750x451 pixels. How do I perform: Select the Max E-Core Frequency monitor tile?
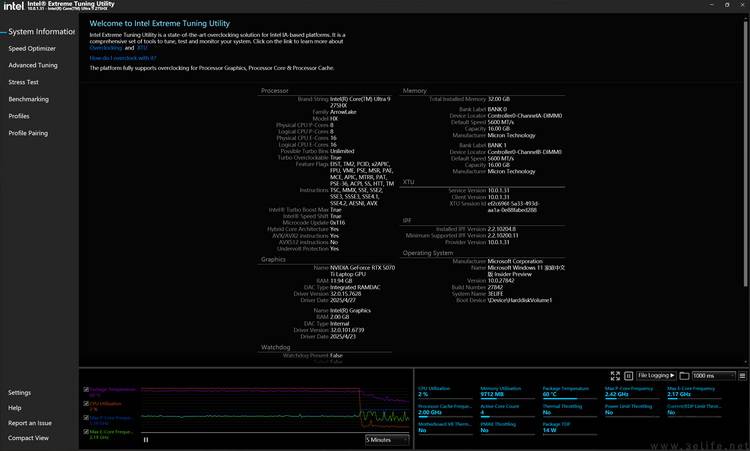[x=694, y=392]
